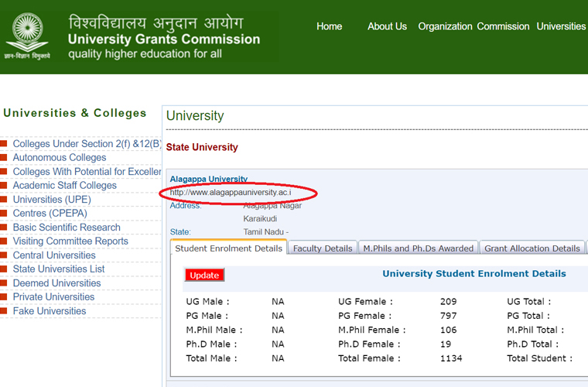The height and width of the screenshot is (387, 588).
Task: Click the PG Female value 797
Action: coord(449,316)
